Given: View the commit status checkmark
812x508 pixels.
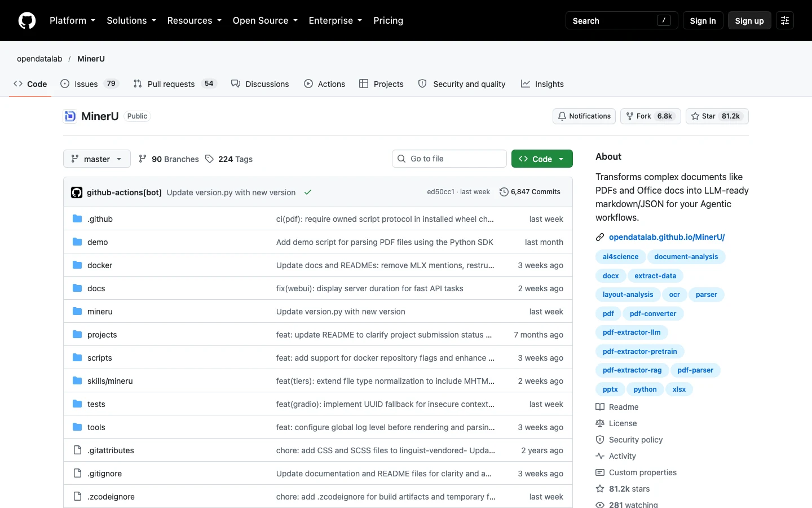Looking at the screenshot, I should [x=308, y=192].
